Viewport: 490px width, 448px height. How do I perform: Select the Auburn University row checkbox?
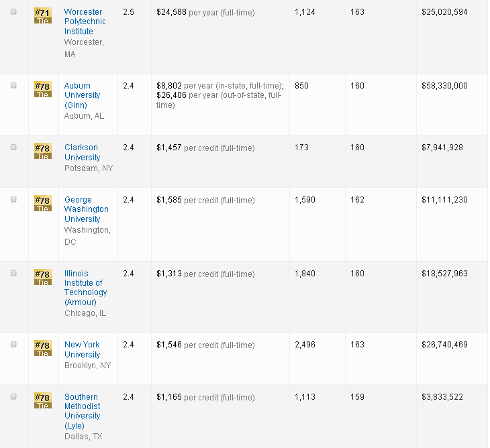[13, 86]
